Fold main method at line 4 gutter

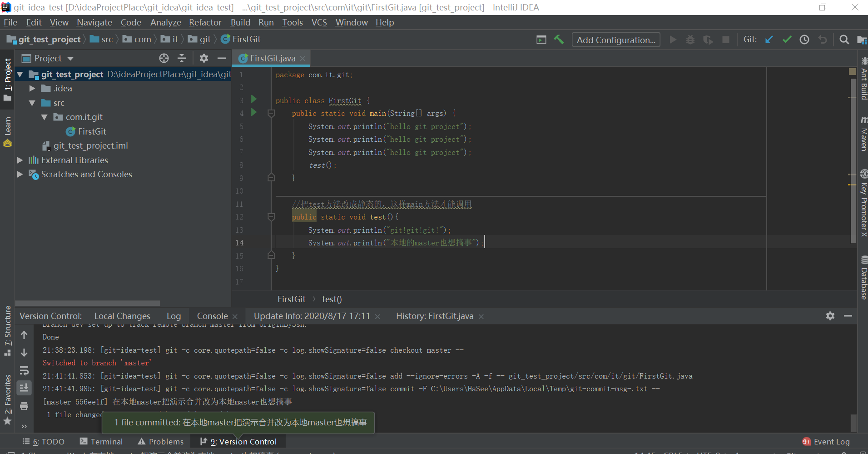271,113
